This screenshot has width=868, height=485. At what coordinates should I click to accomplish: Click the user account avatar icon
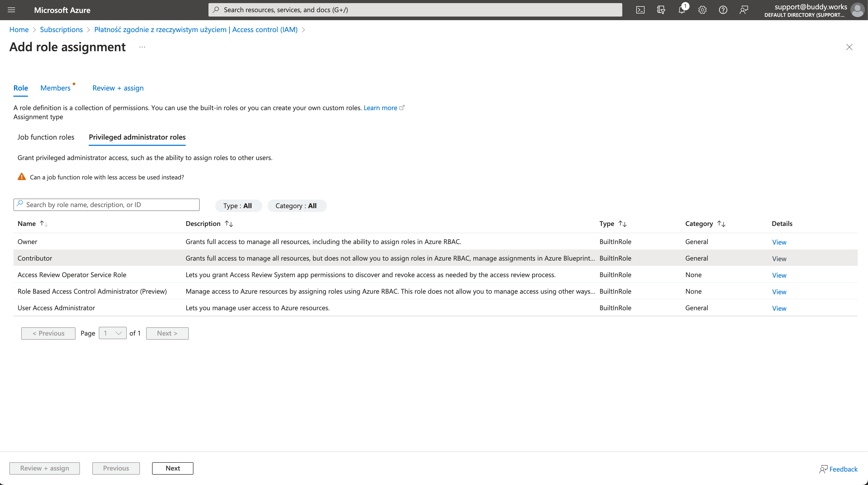859,10
